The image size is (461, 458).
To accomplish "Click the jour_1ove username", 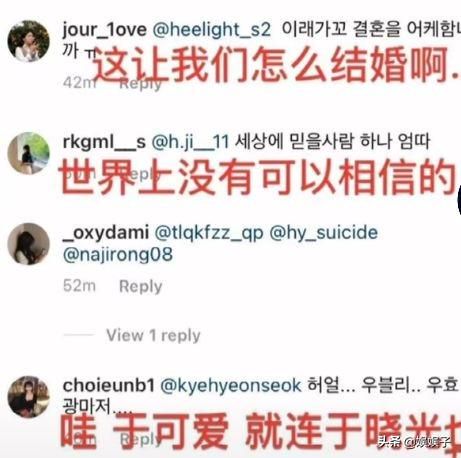I will (105, 29).
